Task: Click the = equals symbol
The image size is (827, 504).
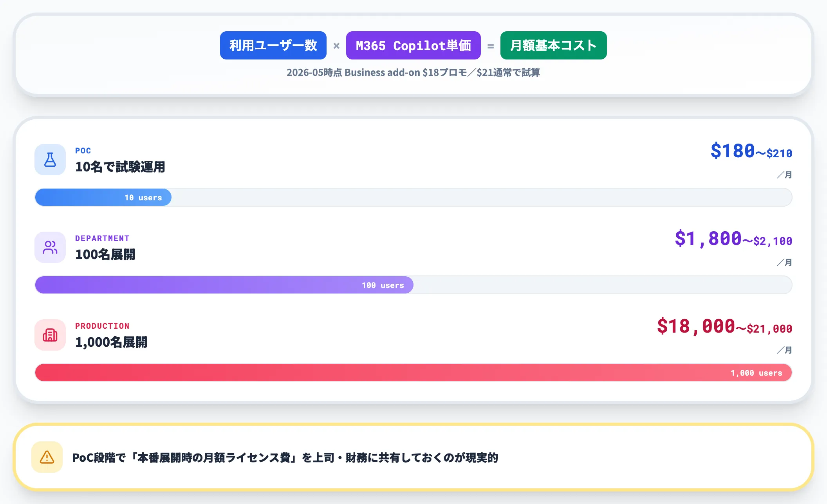Action: [x=491, y=46]
